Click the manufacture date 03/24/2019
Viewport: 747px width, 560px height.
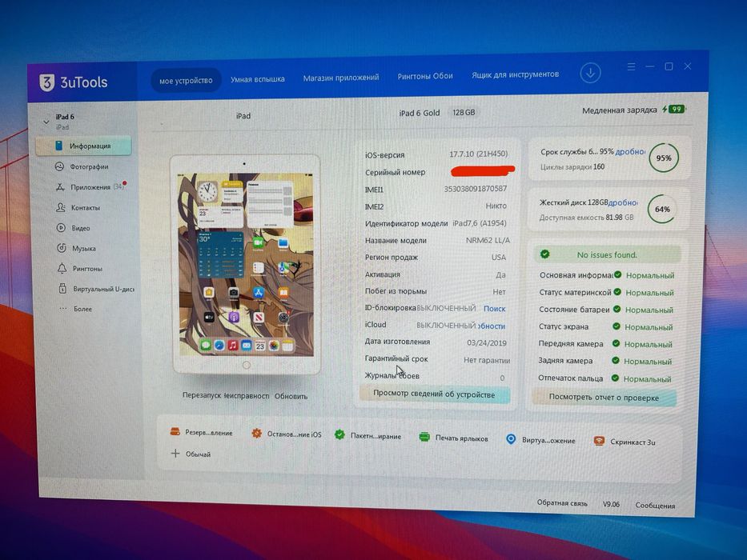[x=487, y=343]
